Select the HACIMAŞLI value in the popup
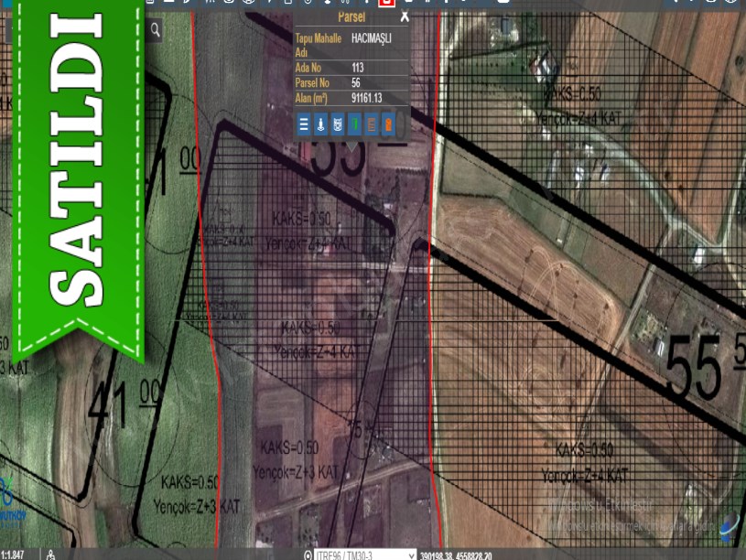746x560 pixels. [372, 38]
